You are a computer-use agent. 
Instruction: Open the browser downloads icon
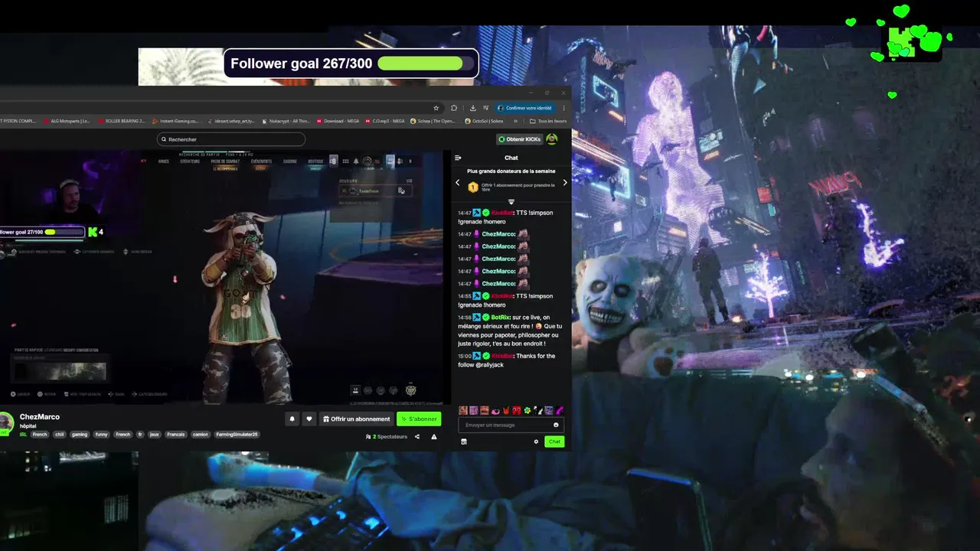click(472, 108)
